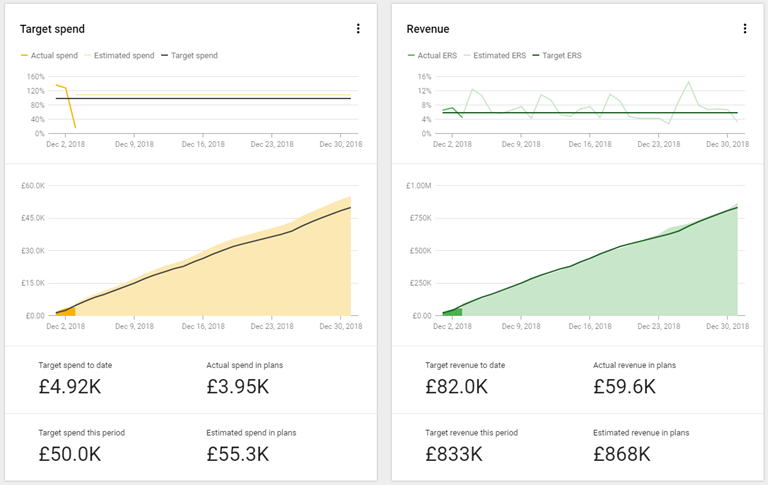Select the £50.0K target spend this period value

[70, 454]
